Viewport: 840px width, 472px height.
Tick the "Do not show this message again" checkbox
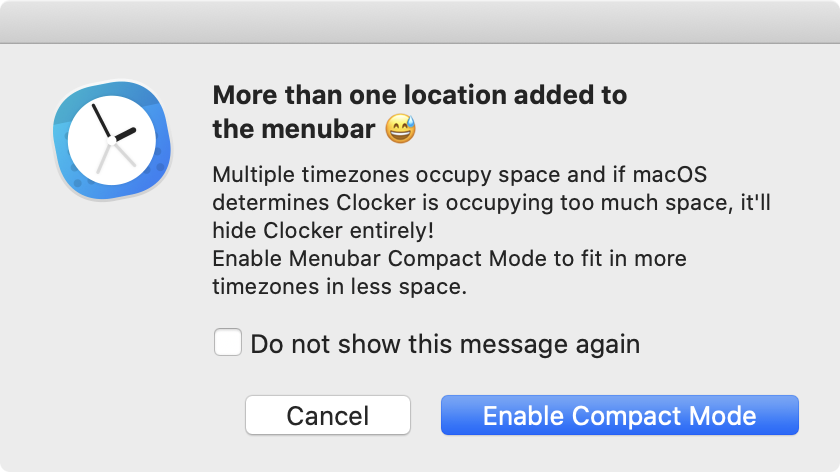coord(228,344)
